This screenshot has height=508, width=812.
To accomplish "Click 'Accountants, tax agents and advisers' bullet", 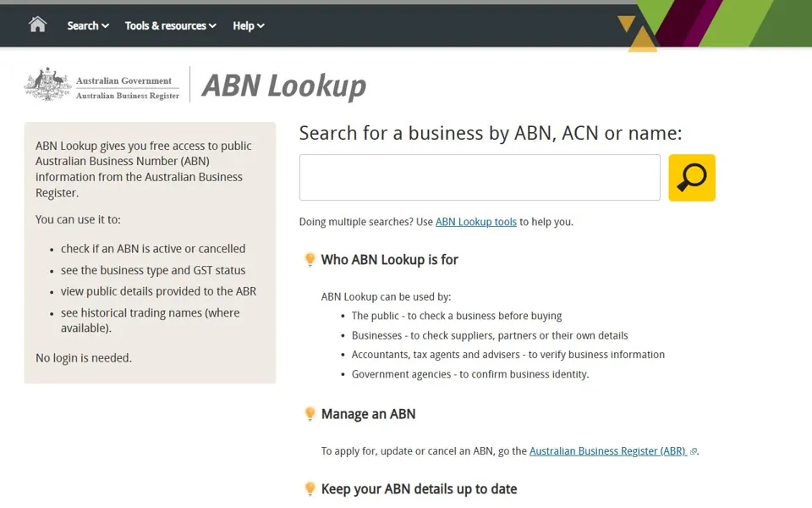I will pyautogui.click(x=508, y=355).
